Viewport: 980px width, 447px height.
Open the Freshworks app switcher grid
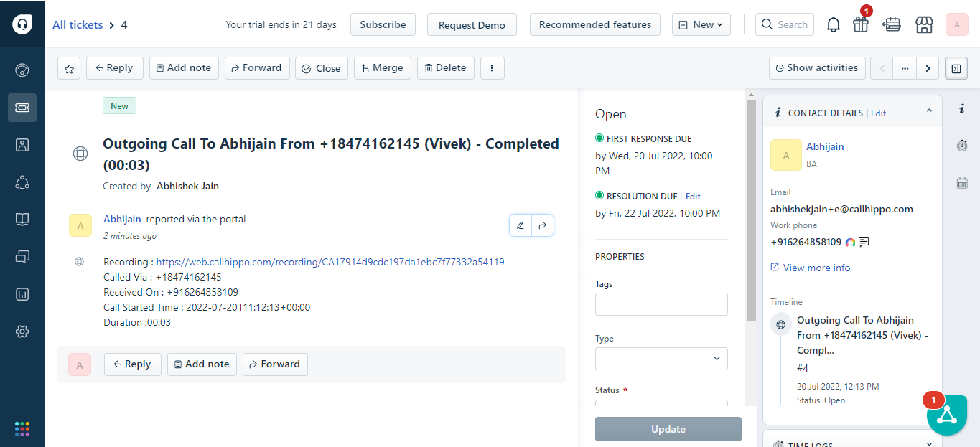(x=22, y=429)
